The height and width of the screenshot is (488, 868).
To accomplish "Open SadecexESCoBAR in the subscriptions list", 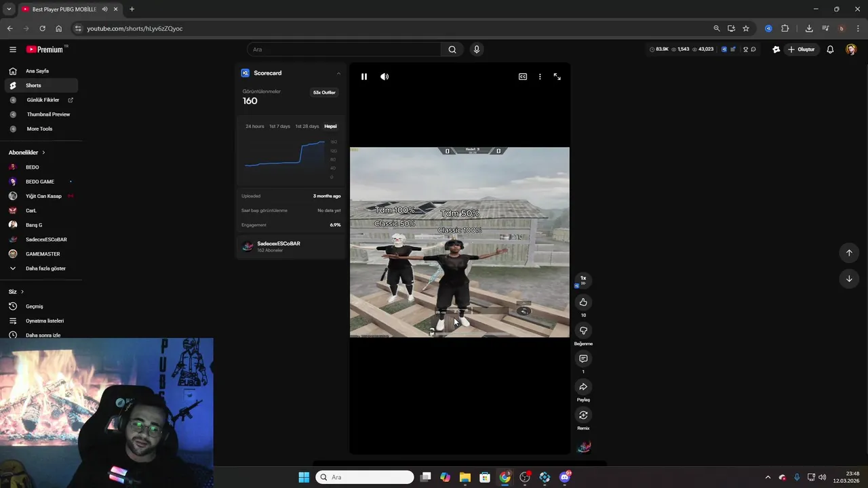I will (x=42, y=239).
